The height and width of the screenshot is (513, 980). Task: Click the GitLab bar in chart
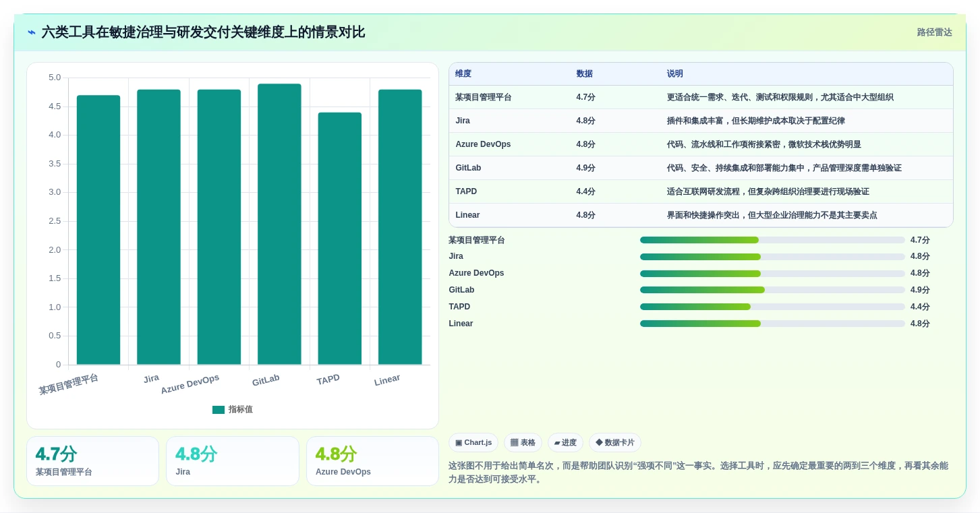279,224
